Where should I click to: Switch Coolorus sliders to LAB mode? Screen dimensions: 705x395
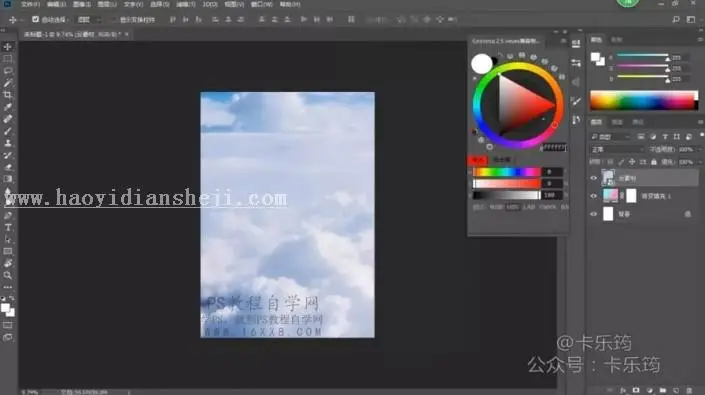pos(529,207)
